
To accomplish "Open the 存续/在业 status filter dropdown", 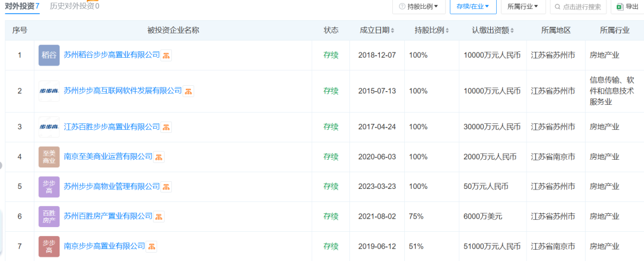I will [473, 7].
